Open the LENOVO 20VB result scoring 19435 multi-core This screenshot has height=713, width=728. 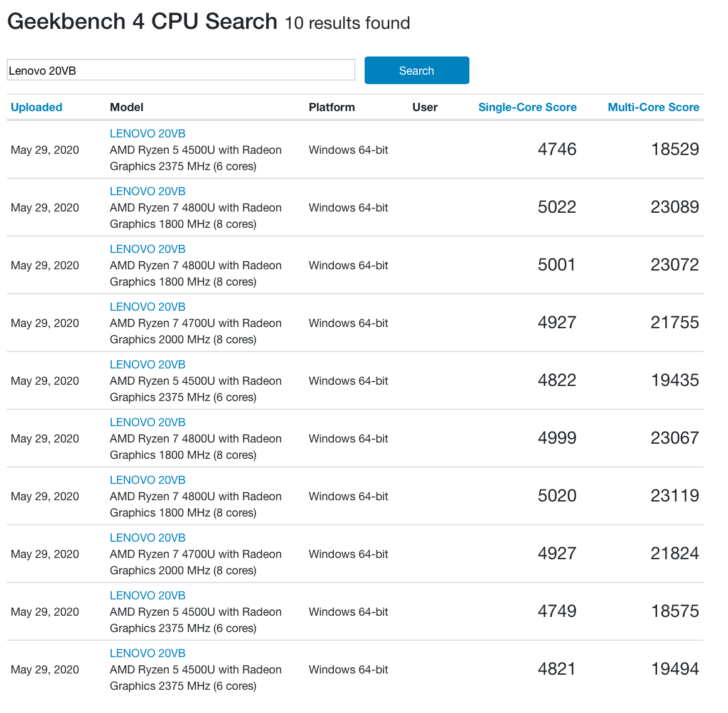tap(147, 365)
